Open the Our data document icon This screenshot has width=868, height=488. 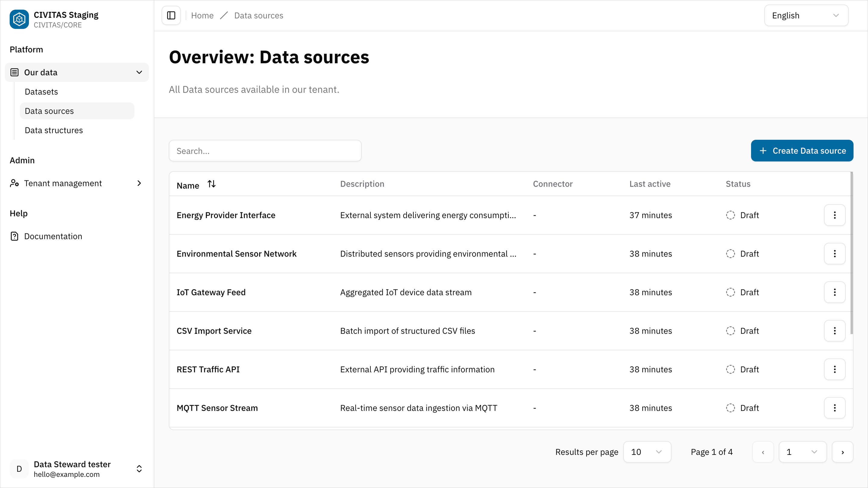tap(14, 72)
